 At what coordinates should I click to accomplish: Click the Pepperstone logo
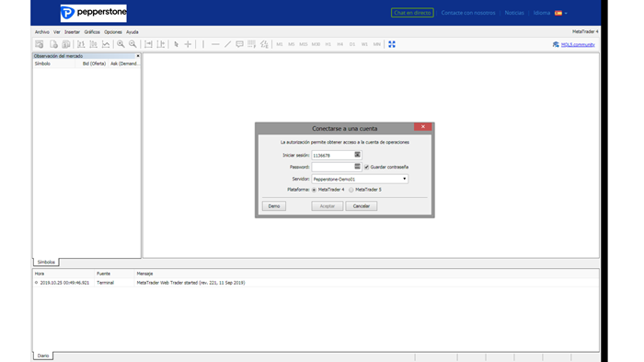pos(94,13)
